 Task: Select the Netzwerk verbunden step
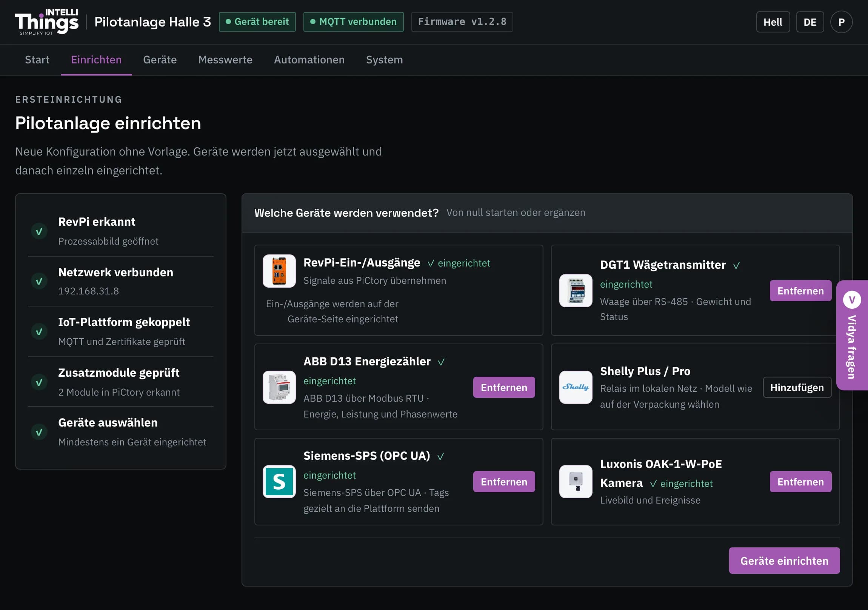[121, 281]
